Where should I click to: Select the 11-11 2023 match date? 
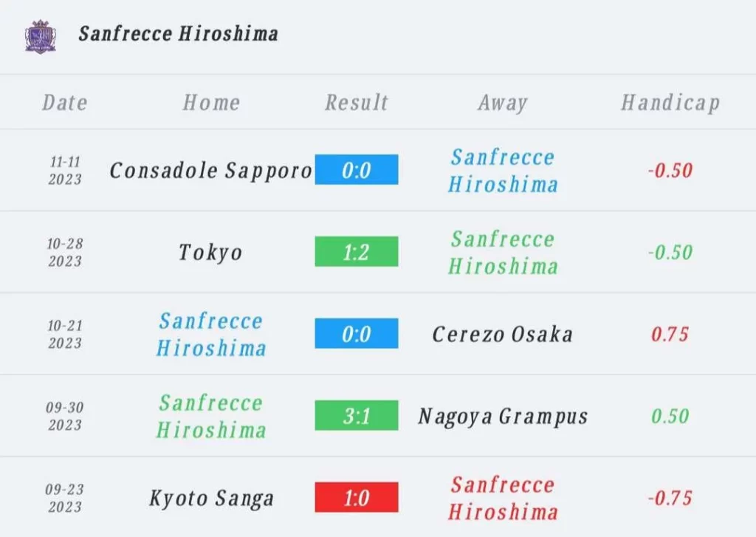point(65,171)
